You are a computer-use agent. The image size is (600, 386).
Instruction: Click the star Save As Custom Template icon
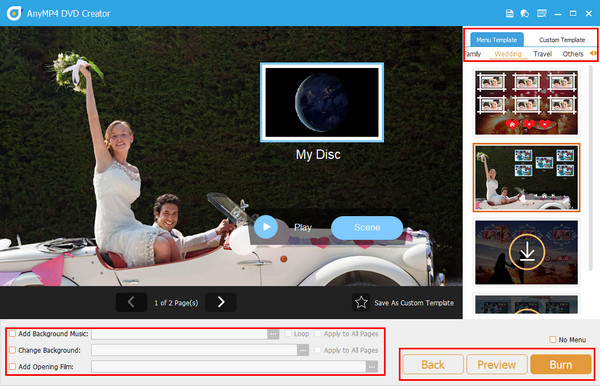point(361,302)
